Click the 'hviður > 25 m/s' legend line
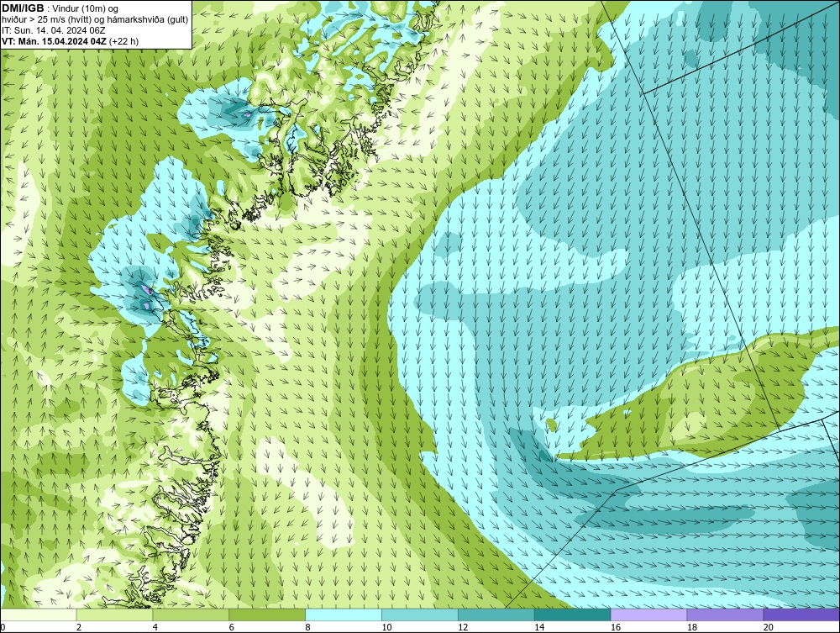 95,20
